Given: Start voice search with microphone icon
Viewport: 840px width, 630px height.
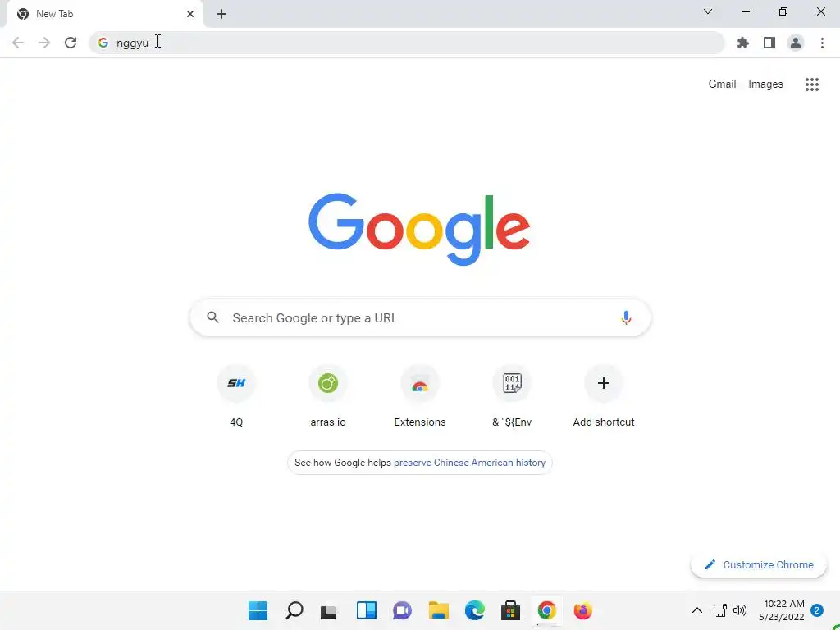Looking at the screenshot, I should [626, 317].
